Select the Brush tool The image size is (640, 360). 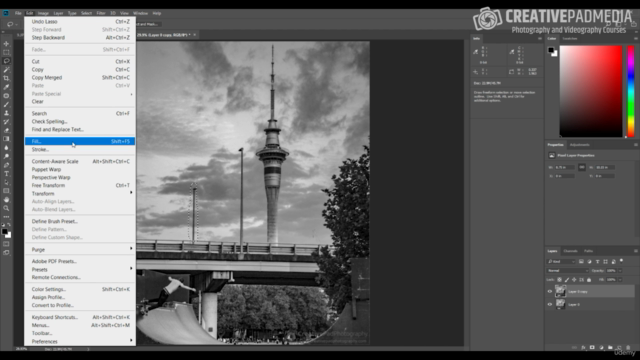[x=6, y=104]
